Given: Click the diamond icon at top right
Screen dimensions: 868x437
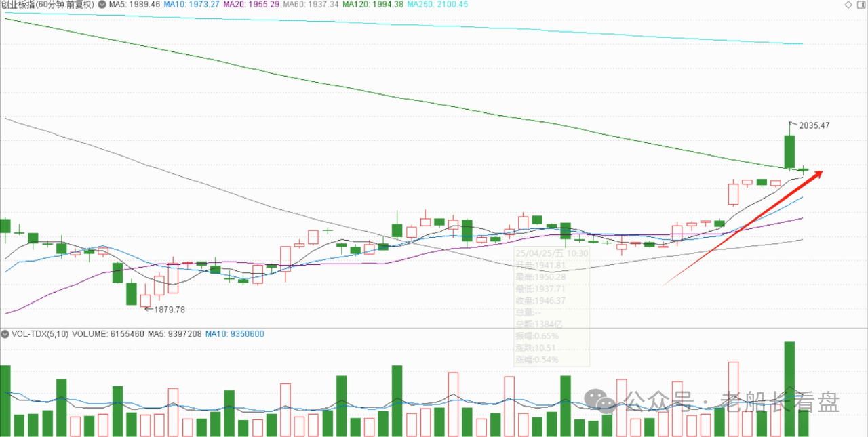Looking at the screenshot, I should [848, 5].
